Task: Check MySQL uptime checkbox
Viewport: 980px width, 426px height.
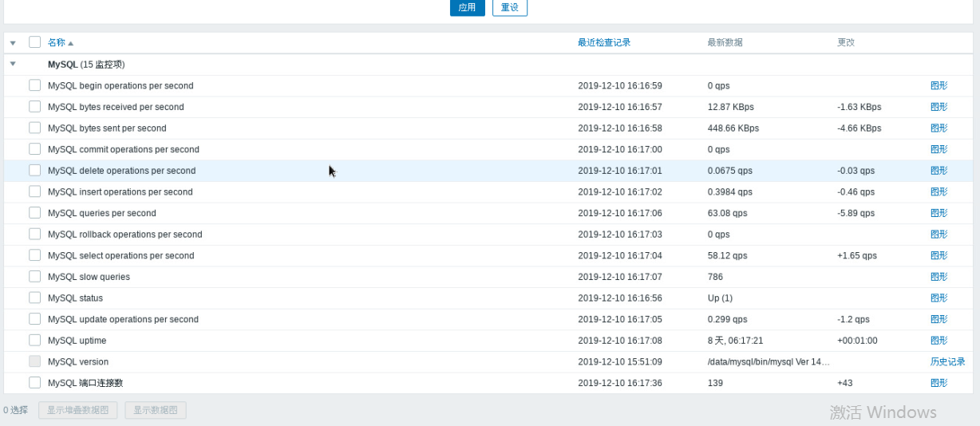Action: [x=34, y=340]
